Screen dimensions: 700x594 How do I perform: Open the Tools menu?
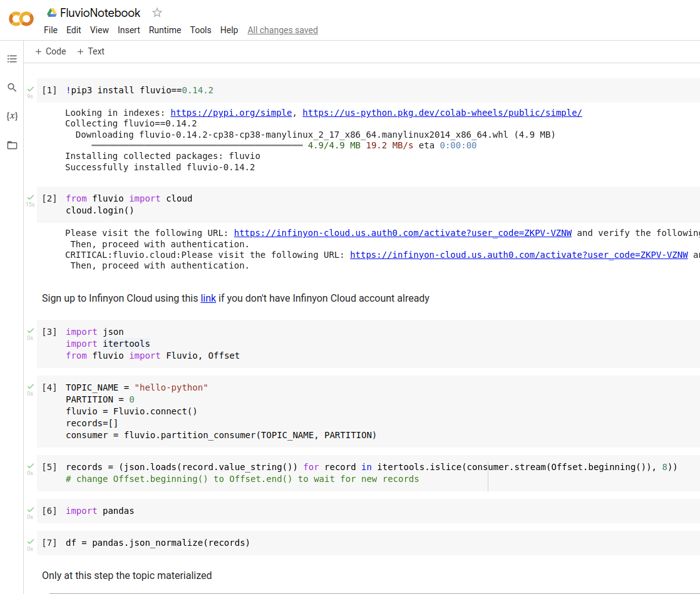(x=200, y=29)
